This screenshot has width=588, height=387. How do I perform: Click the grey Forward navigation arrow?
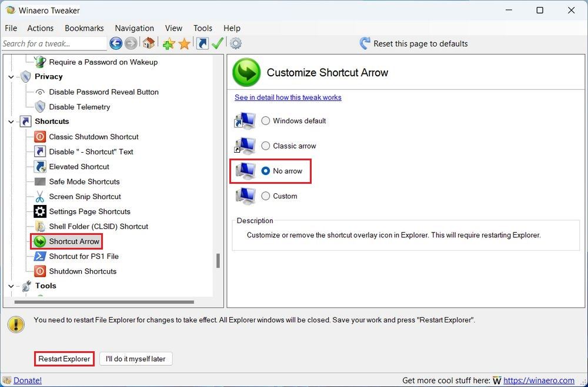pyautogui.click(x=131, y=43)
